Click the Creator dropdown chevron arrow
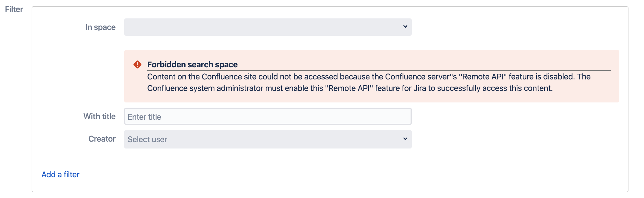This screenshot has width=644, height=198. coord(405,139)
